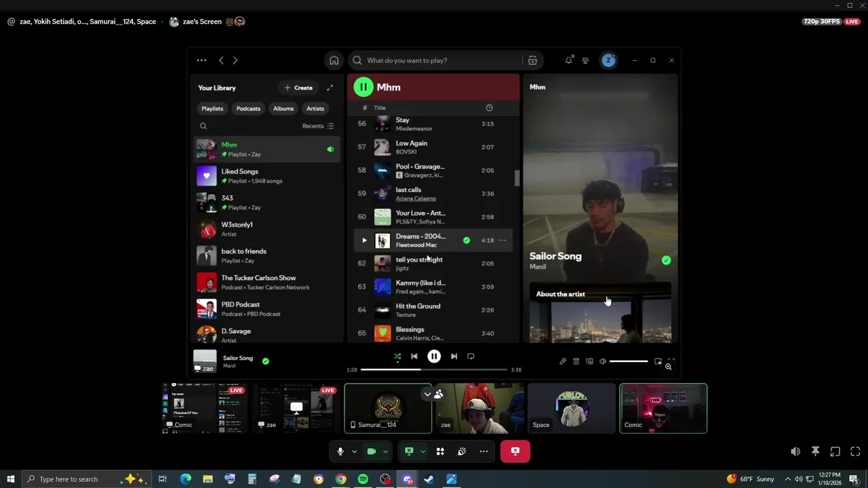The height and width of the screenshot is (488, 868).
Task: Open camera options dropdown arrow
Action: [x=385, y=451]
